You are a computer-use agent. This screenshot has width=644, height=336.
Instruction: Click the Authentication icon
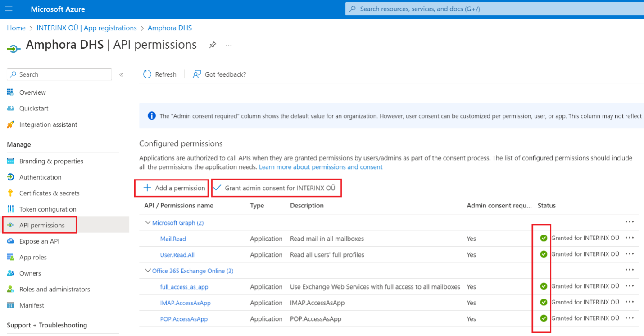pos(10,177)
